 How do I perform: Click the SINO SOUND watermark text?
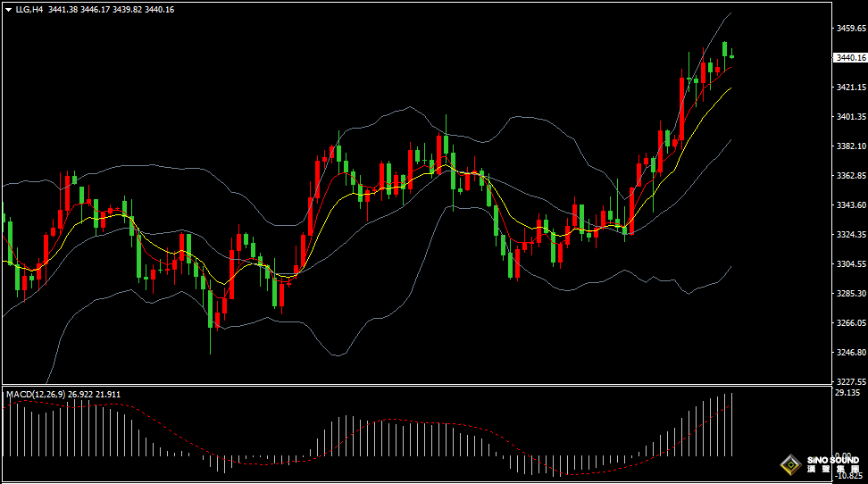[x=830, y=461]
